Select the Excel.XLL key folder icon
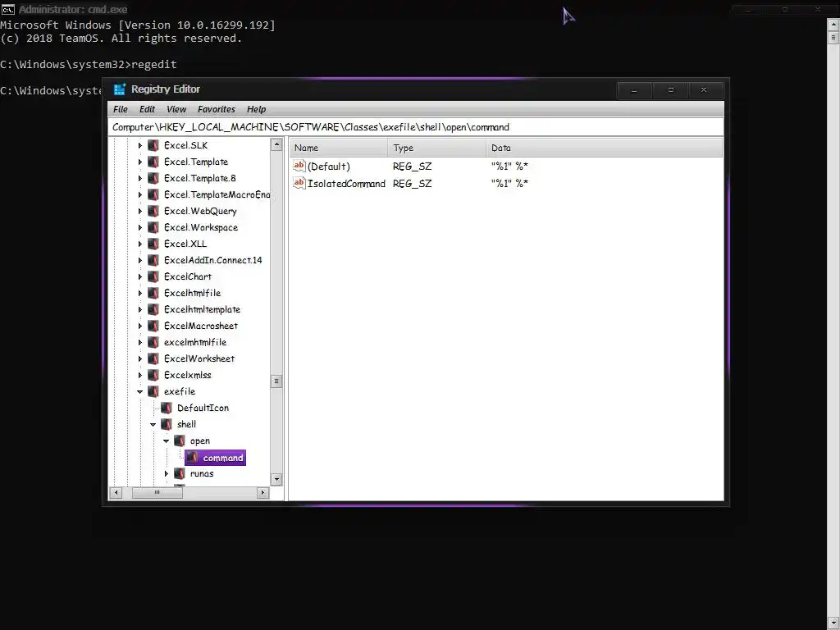Viewport: 840px width, 630px height. pyautogui.click(x=153, y=244)
